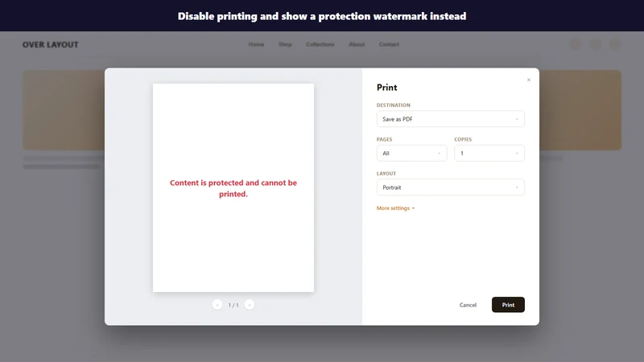The image size is (644, 362).
Task: Click the OVER LAYOUT site logo
Action: pyautogui.click(x=50, y=45)
